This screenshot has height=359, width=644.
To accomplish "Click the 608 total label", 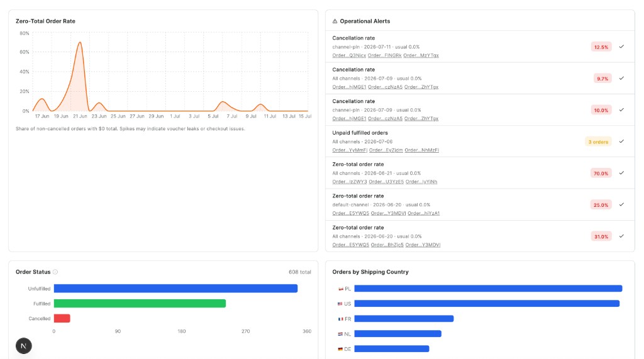I will click(x=300, y=272).
